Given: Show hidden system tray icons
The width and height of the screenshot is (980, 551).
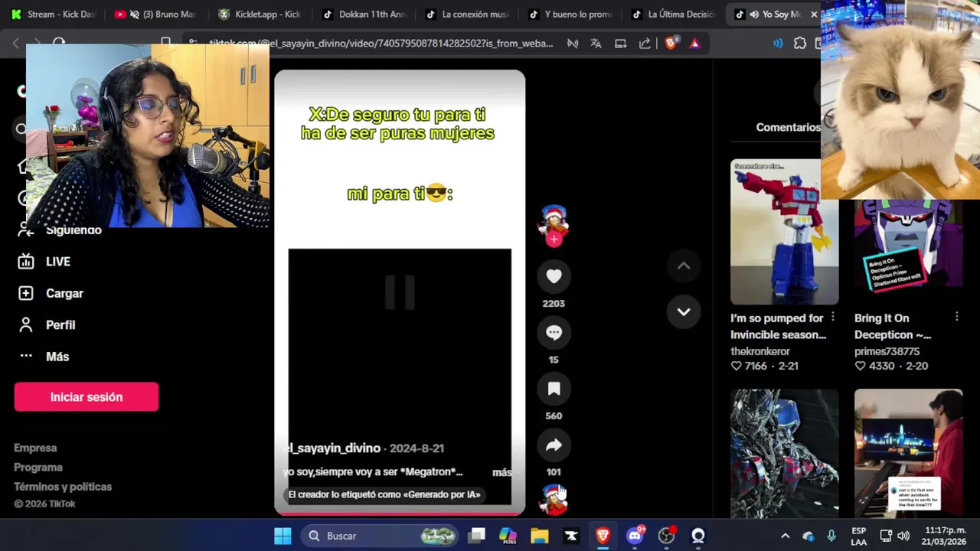Looking at the screenshot, I should click(x=785, y=536).
